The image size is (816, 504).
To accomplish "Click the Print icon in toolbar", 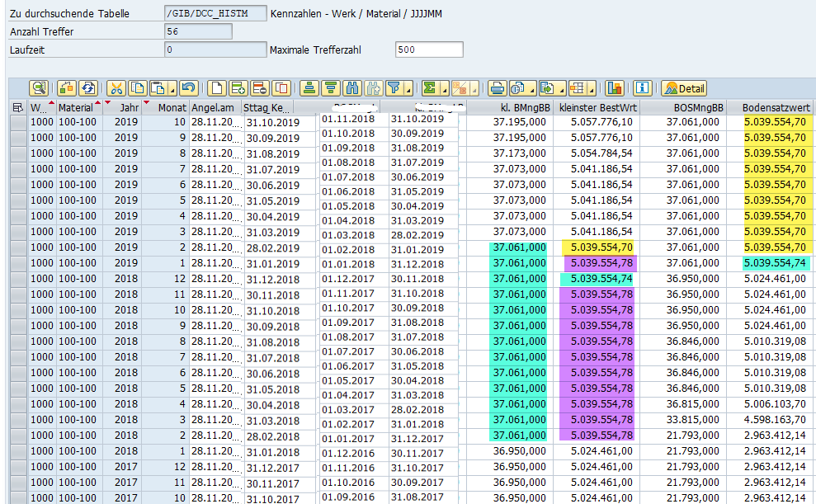I will tap(497, 88).
